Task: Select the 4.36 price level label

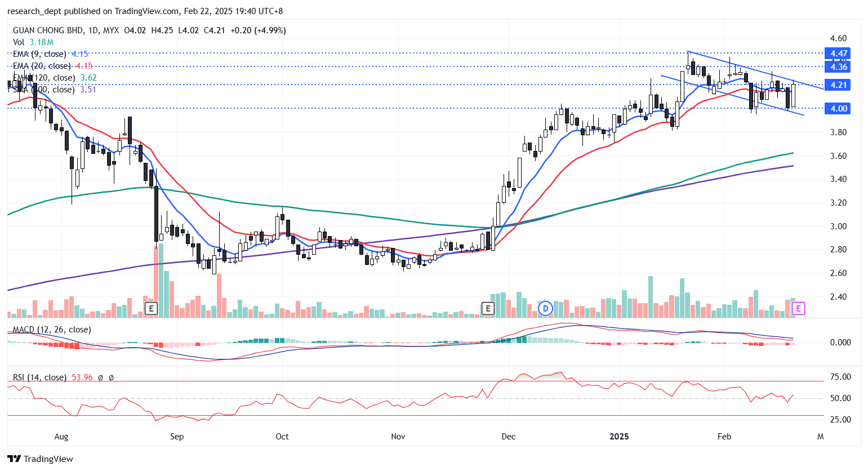Action: 838,66
